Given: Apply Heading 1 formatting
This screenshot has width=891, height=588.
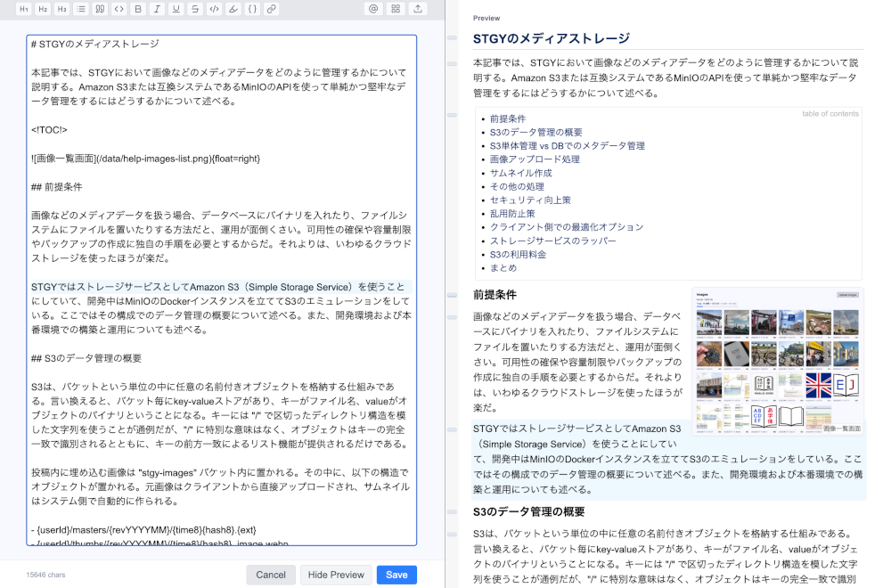Looking at the screenshot, I should click(24, 9).
